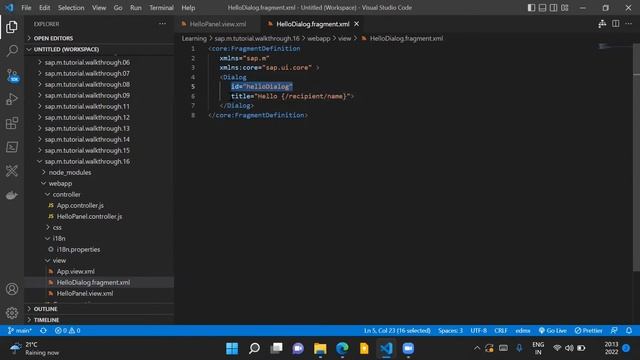The width and height of the screenshot is (640, 360).
Task: Expand the Outline section
Action: tap(99, 309)
